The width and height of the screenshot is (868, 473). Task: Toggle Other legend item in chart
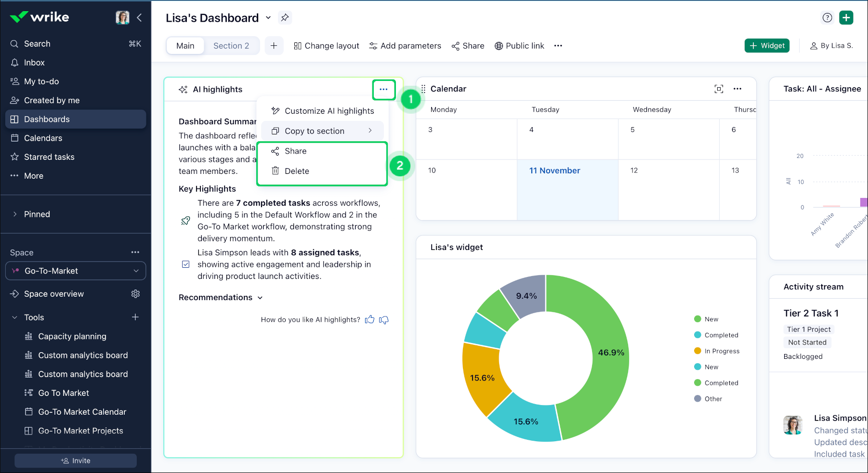pos(713,399)
